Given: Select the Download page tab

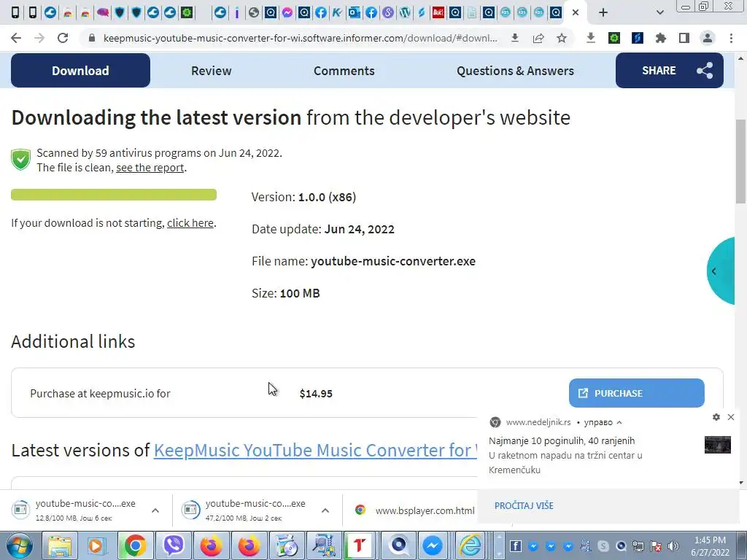Looking at the screenshot, I should 80,71.
